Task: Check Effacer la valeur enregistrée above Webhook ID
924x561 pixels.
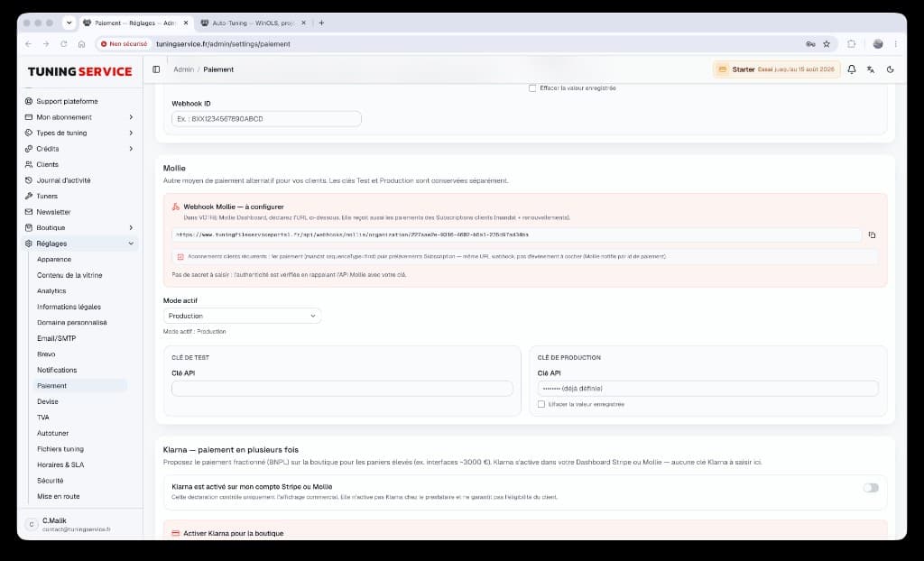Action: point(532,88)
